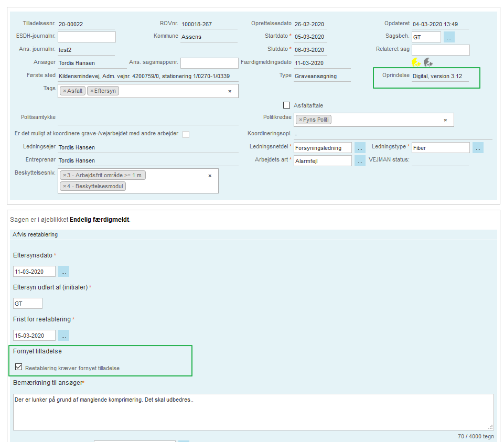Remove '3 - Arbejdsfrit område' protection level
Image resolution: width=504 pixels, height=442 pixels.
coord(65,175)
